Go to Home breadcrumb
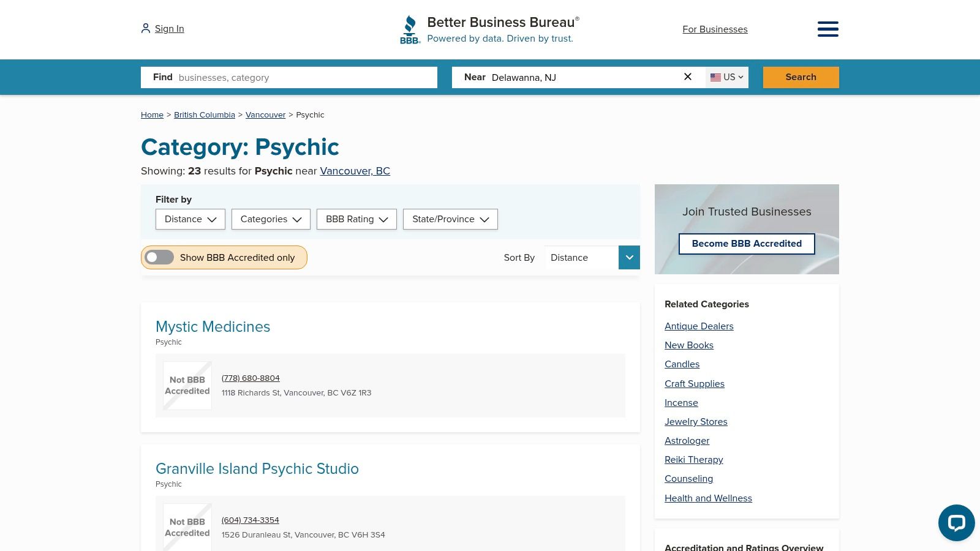980x551 pixels. (152, 114)
